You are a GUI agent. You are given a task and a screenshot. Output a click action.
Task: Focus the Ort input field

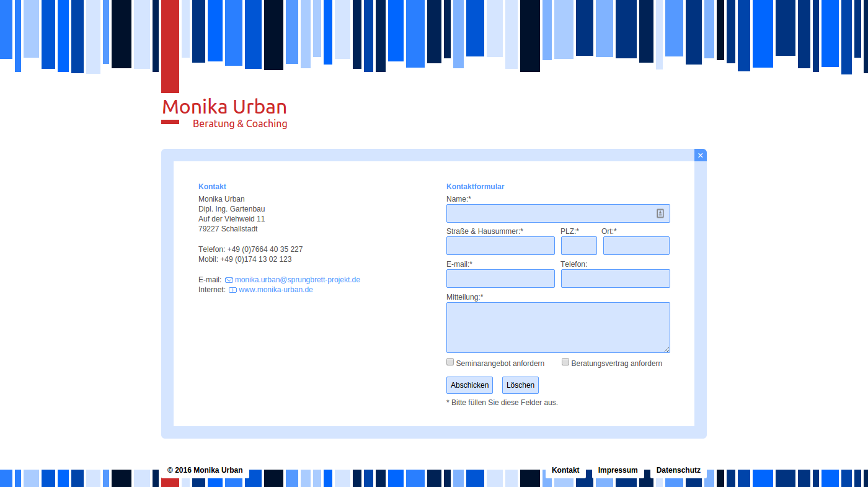(x=636, y=246)
